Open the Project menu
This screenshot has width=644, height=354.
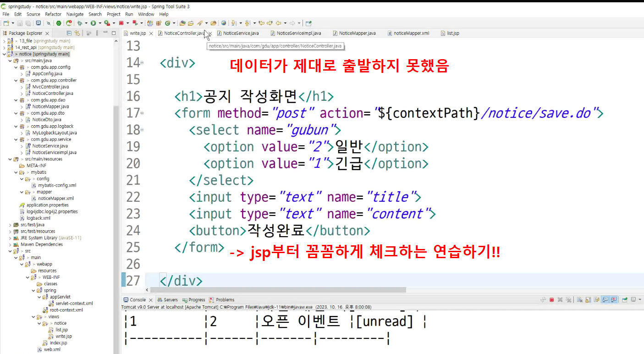coord(114,14)
